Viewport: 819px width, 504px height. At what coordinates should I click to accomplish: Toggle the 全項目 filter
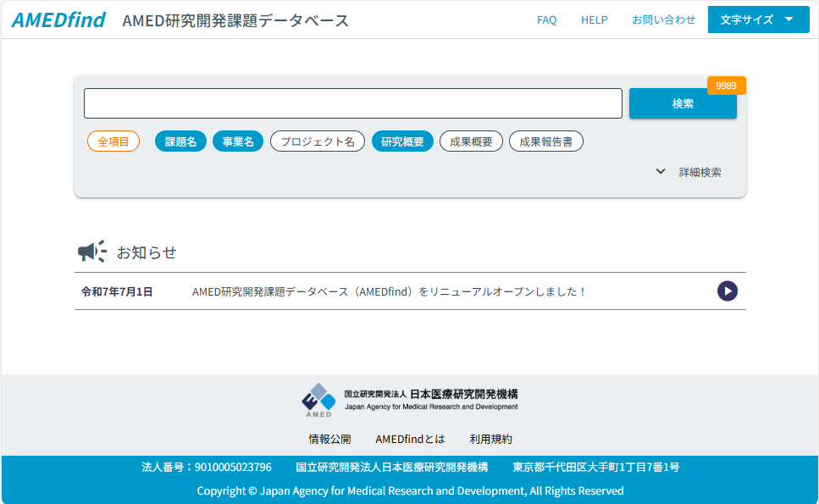tap(113, 141)
